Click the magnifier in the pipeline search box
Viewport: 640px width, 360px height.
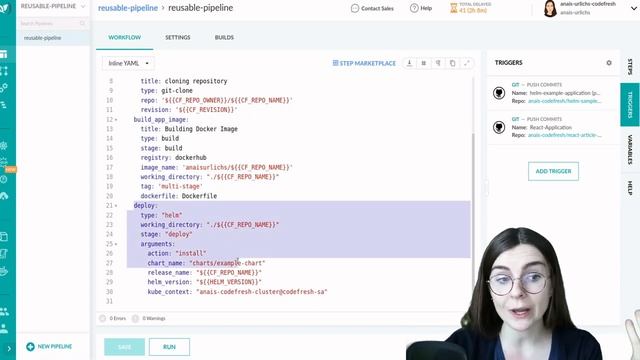point(83,23)
